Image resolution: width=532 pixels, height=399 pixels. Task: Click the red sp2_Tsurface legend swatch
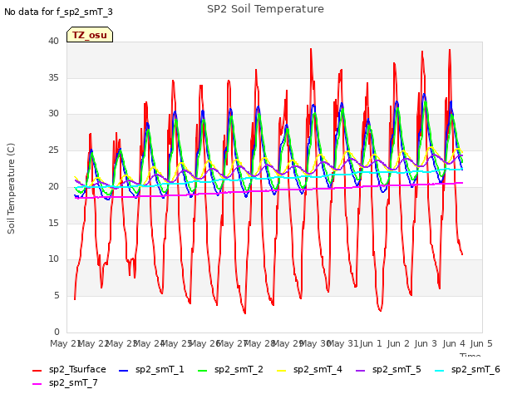pos(37,371)
